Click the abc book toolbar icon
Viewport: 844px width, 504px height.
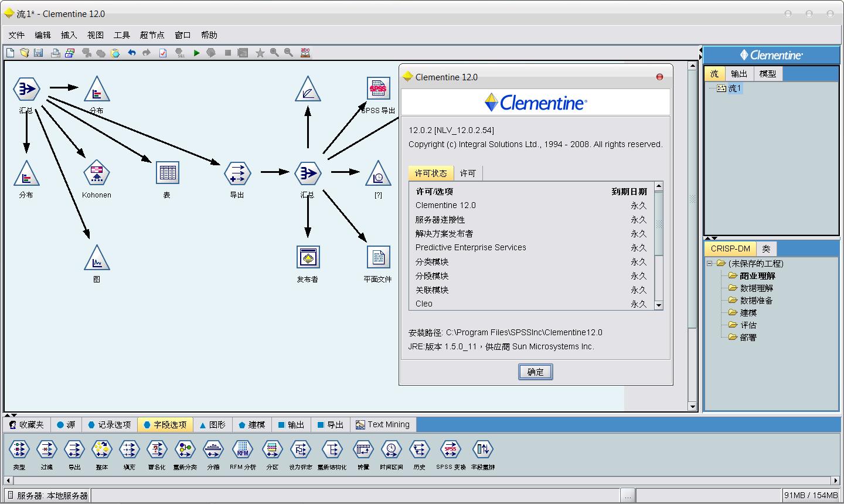(x=305, y=53)
